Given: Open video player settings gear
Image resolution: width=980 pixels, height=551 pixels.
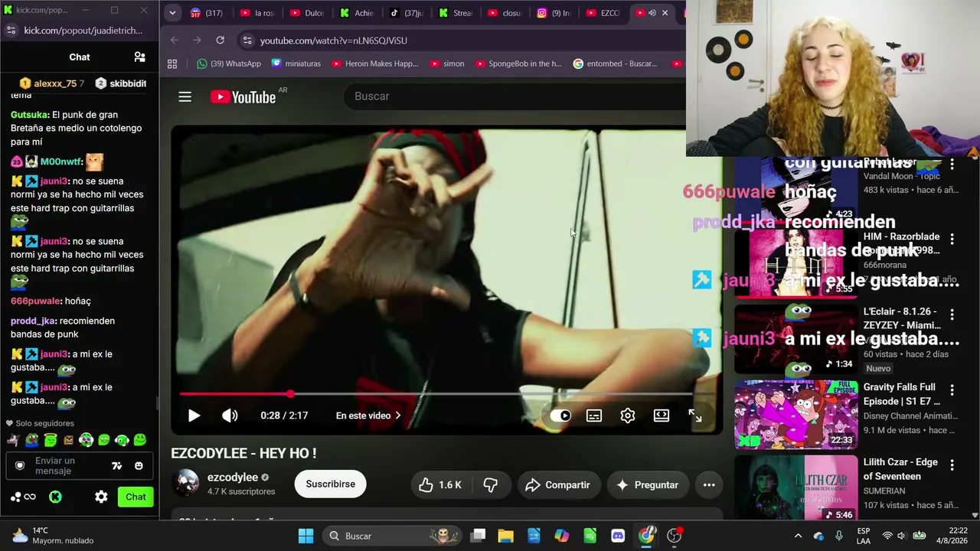Looking at the screenshot, I should 628,416.
